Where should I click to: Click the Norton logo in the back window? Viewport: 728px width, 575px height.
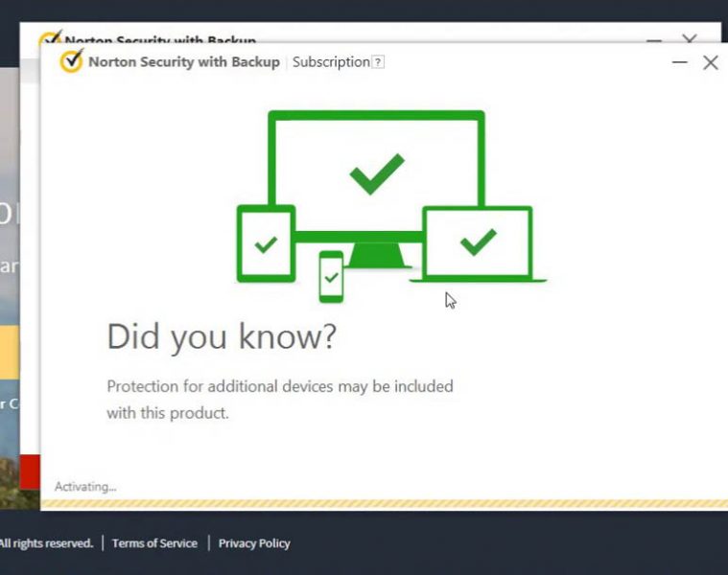pos(50,36)
